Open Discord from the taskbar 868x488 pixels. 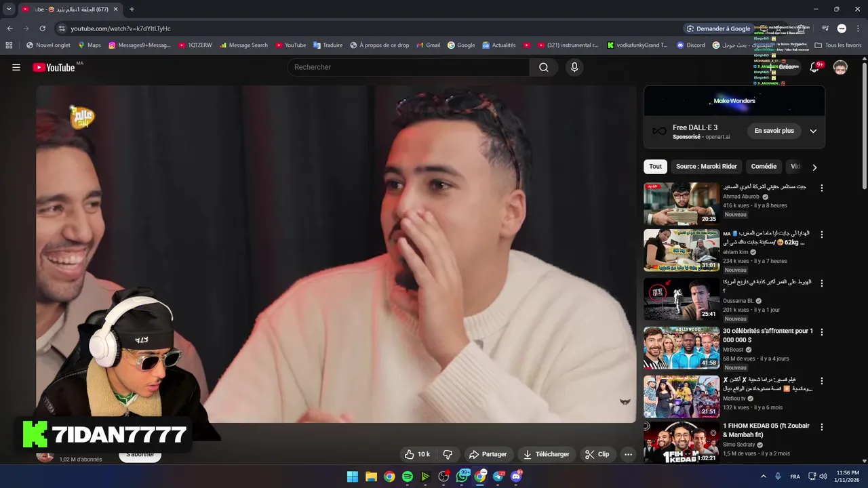click(x=516, y=476)
